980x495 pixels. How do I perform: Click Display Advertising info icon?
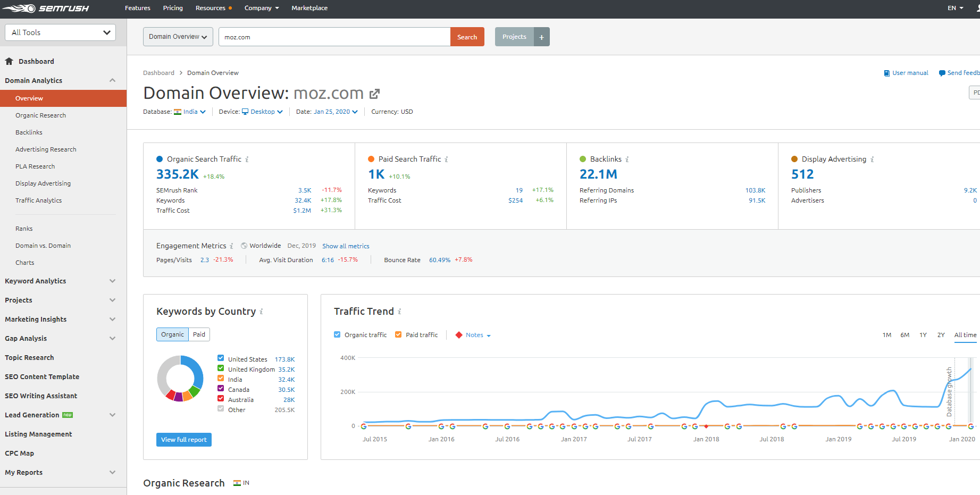coord(872,160)
